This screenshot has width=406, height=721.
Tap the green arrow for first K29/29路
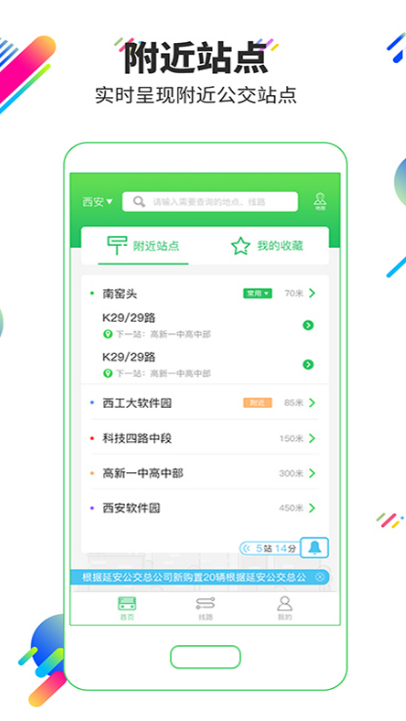click(308, 326)
